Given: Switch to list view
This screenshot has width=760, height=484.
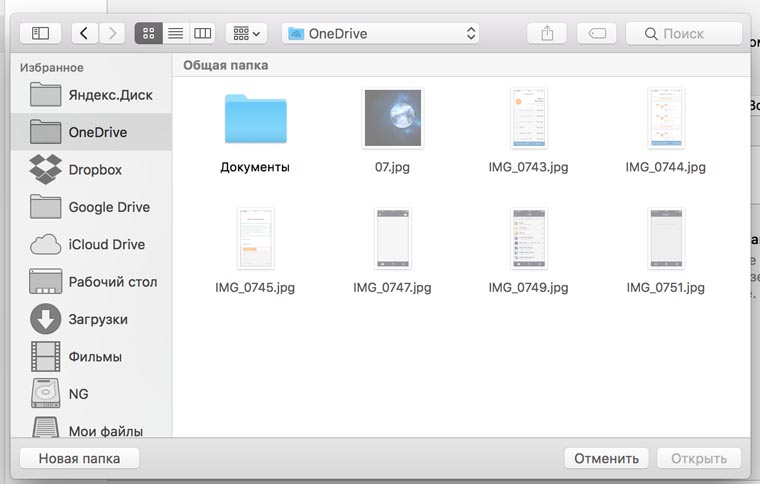Looking at the screenshot, I should click(x=175, y=33).
